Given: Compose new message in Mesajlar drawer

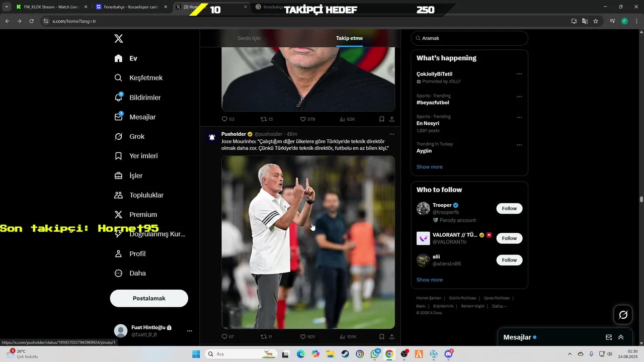Looking at the screenshot, I should click(x=609, y=337).
